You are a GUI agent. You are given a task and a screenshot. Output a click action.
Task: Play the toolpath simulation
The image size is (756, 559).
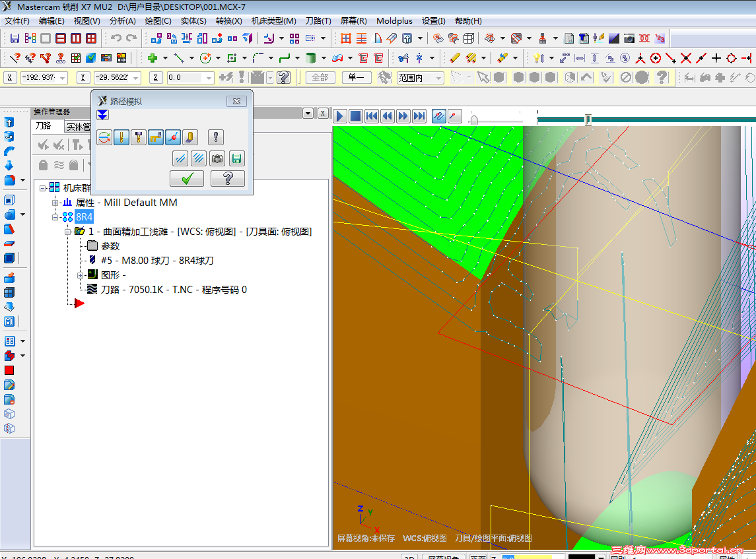point(339,116)
